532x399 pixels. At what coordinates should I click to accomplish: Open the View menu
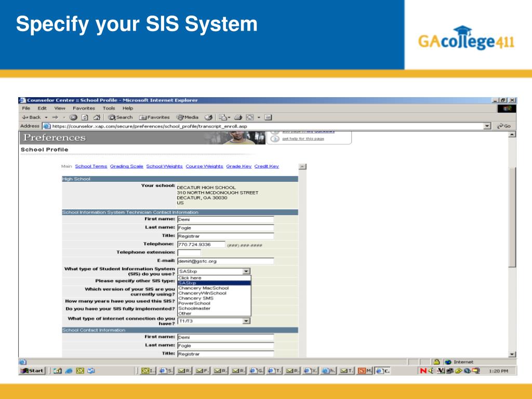[x=60, y=108]
